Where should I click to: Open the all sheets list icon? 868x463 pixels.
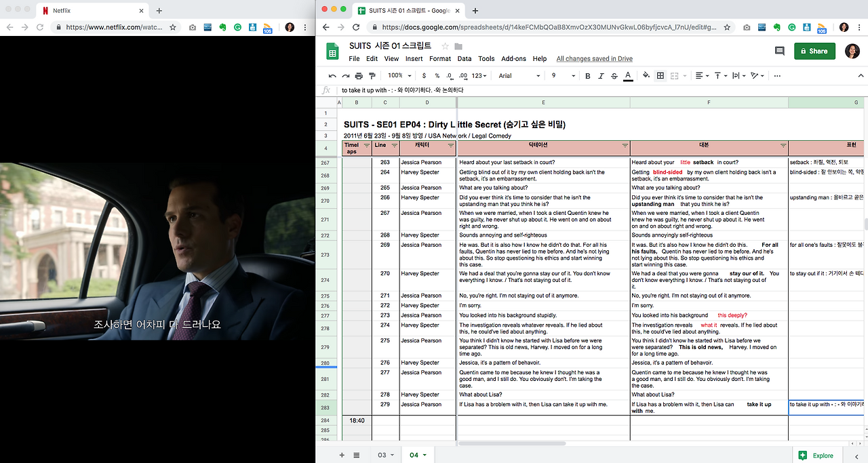click(x=357, y=455)
